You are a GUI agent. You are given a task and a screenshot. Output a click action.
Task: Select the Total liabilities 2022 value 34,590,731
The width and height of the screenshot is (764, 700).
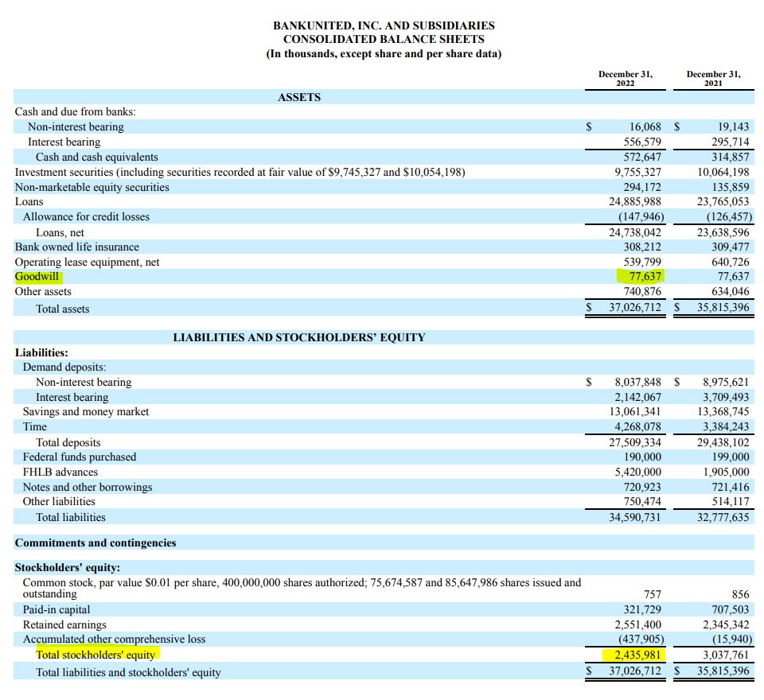tap(635, 517)
